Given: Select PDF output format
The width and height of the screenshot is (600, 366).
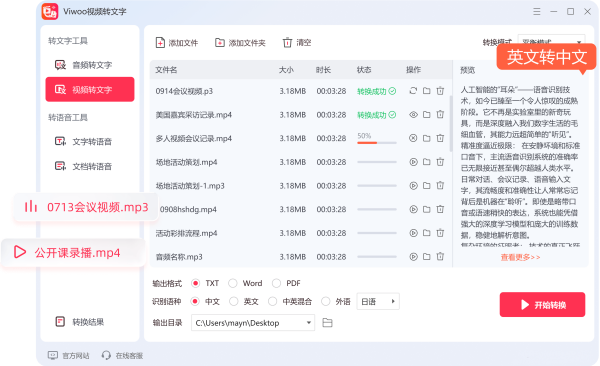Looking at the screenshot, I should (276, 283).
